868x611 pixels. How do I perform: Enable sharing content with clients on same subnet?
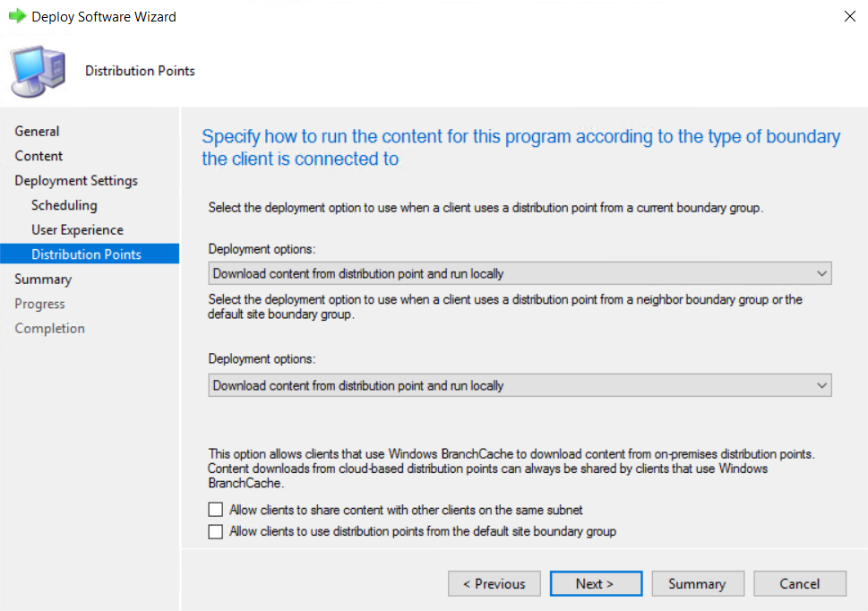click(x=215, y=510)
